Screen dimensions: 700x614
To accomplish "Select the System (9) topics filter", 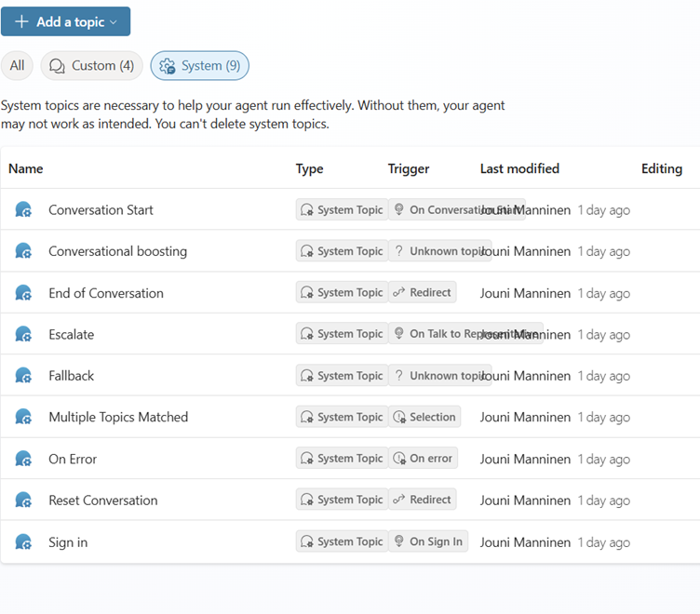I will point(200,66).
